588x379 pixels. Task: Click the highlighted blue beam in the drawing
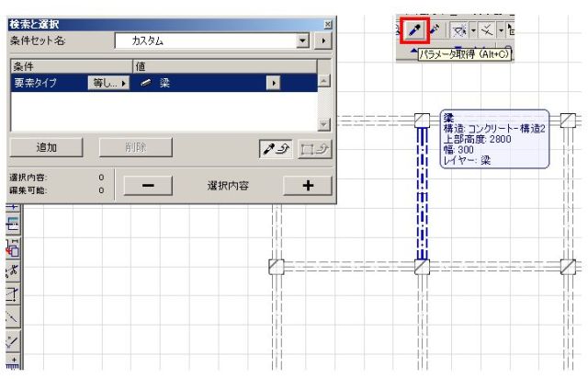pyautogui.click(x=422, y=193)
